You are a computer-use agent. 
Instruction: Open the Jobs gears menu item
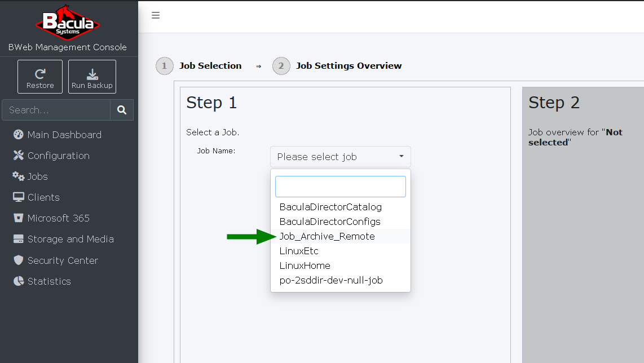pyautogui.click(x=30, y=176)
